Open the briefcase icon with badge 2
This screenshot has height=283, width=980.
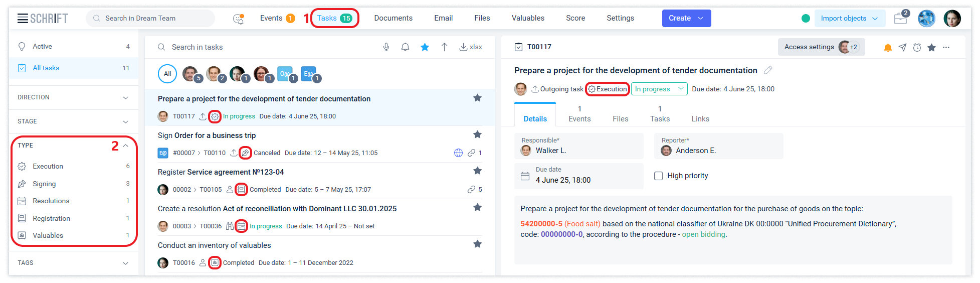(901, 19)
